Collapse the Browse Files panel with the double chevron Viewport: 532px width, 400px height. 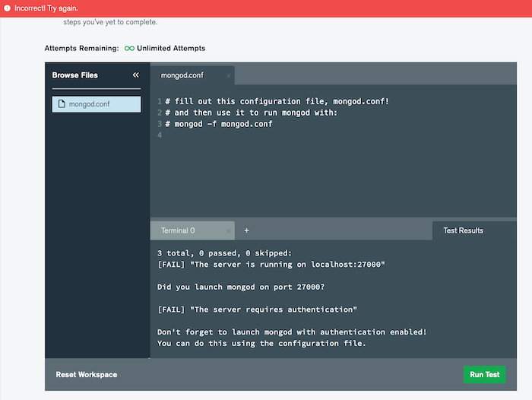click(x=136, y=75)
